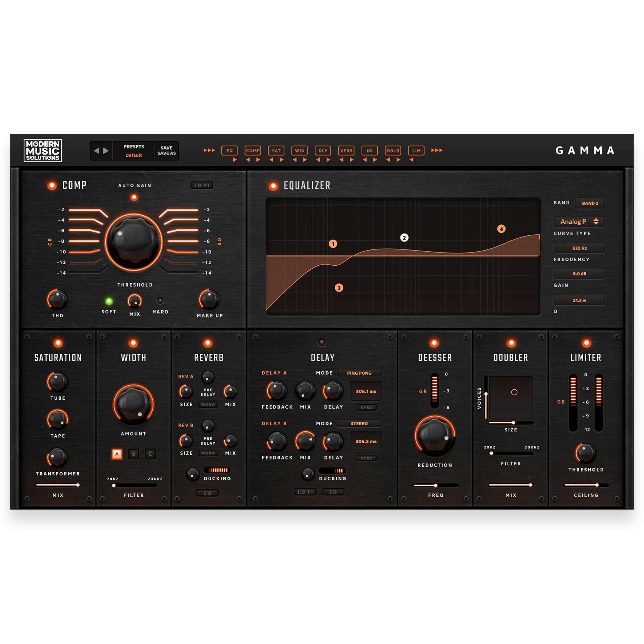This screenshot has width=644, height=644.
Task: Open the Analog P curve type dropdown
Action: pyautogui.click(x=579, y=222)
